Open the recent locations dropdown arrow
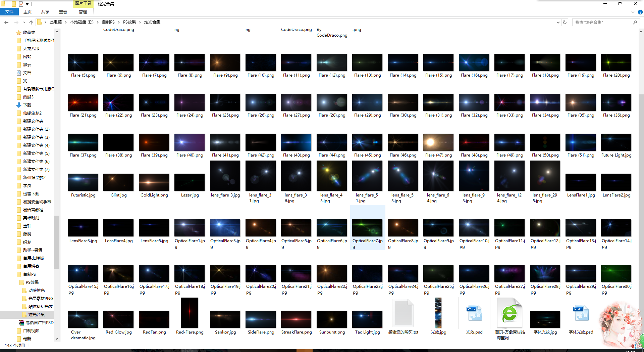 pyautogui.click(x=24, y=22)
